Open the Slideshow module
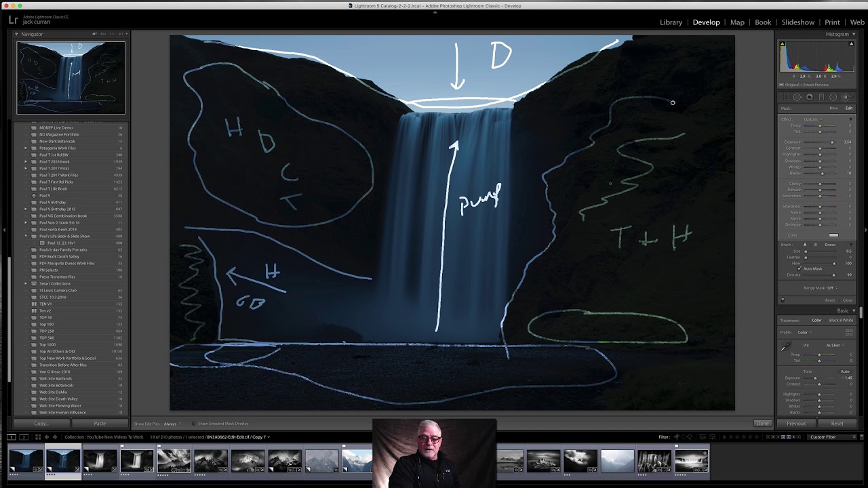The height and width of the screenshot is (488, 868). click(798, 22)
